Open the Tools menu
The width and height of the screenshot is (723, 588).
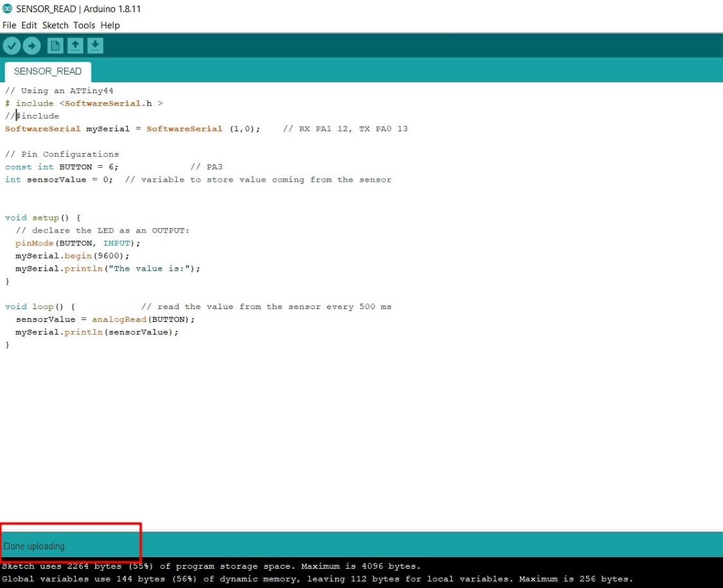coord(84,25)
